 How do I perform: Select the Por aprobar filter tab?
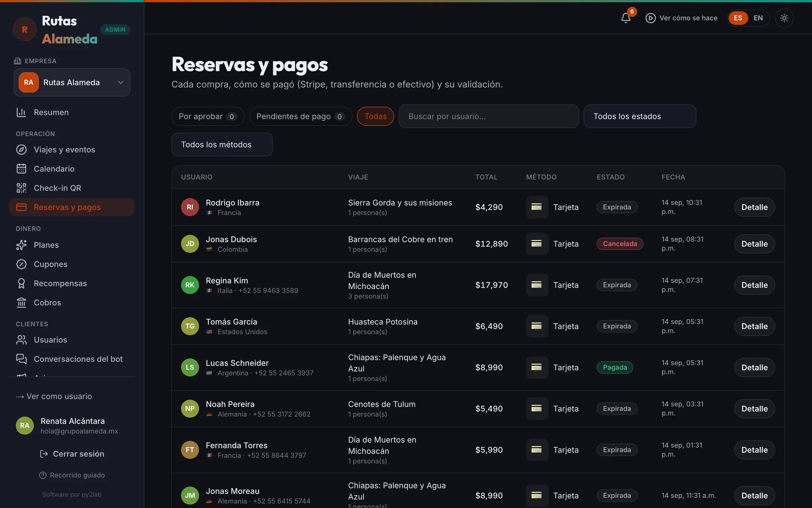click(x=208, y=116)
